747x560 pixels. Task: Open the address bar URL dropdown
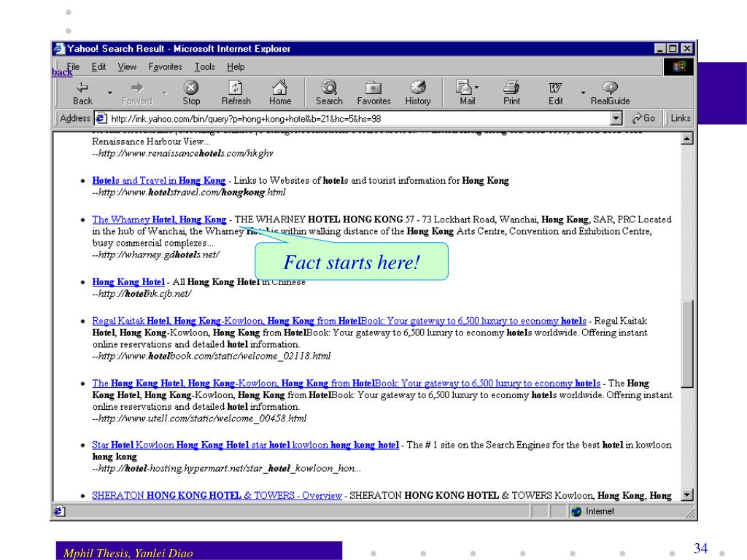click(616, 118)
